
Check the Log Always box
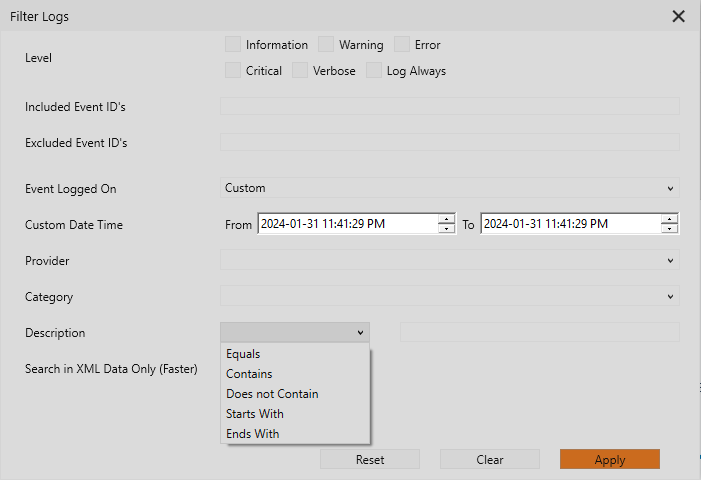pyautogui.click(x=374, y=70)
